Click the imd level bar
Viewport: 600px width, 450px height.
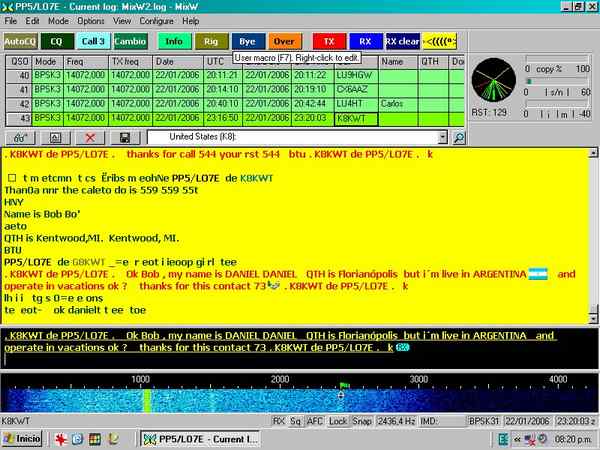(558, 104)
